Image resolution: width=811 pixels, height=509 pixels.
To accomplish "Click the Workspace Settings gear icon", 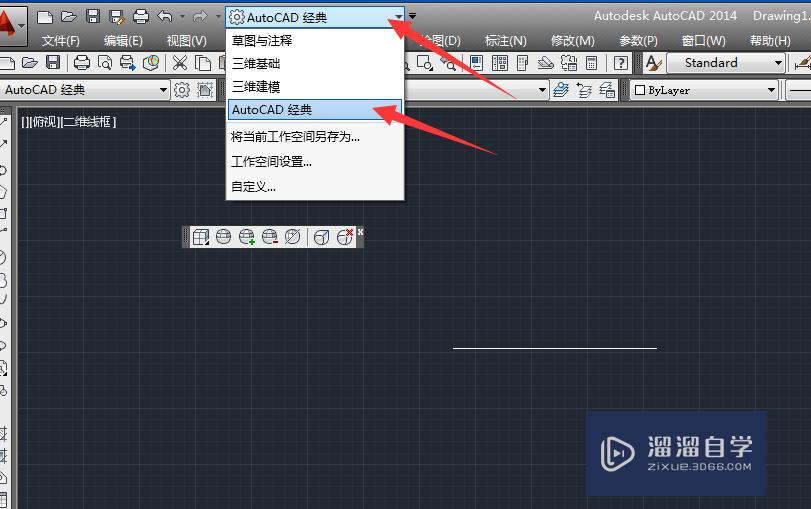I will click(182, 90).
